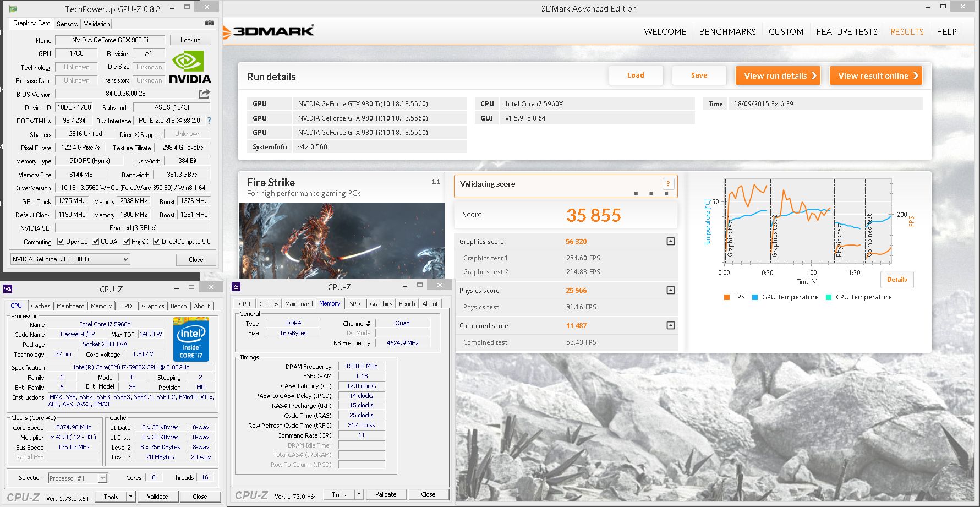Click the GPU-Z window title icon
980x507 pixels.
coord(13,9)
